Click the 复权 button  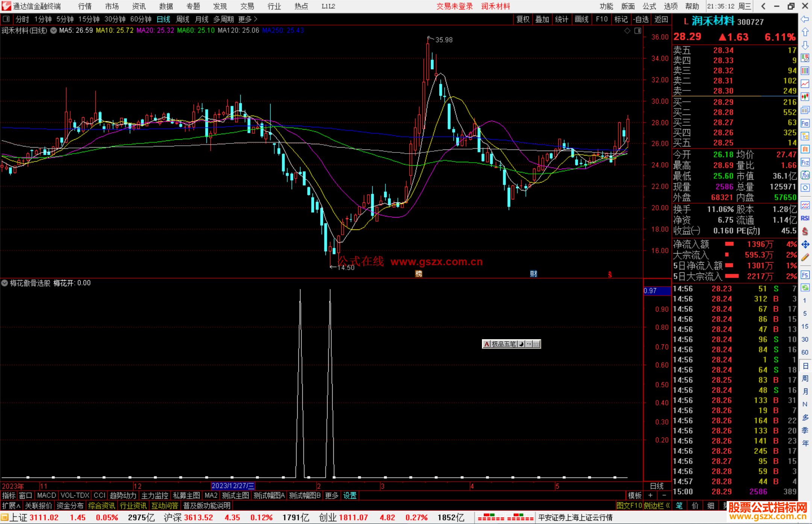523,19
